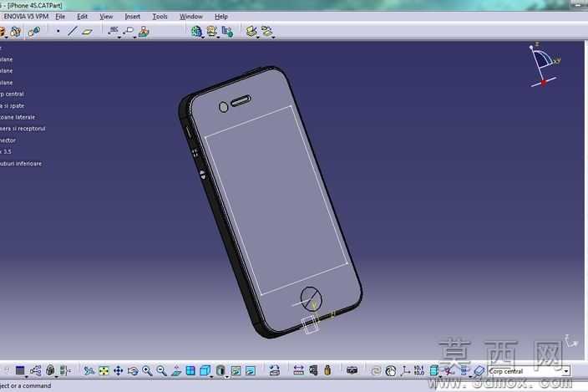Click Create Multi-View icon
Screen dimensions: 588x392
(190, 371)
